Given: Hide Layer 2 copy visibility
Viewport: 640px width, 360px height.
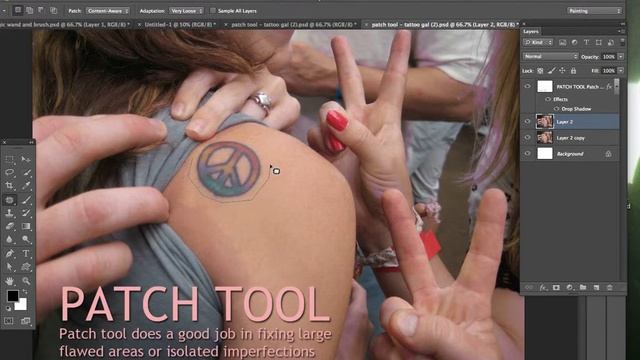Looking at the screenshot, I should [x=527, y=138].
